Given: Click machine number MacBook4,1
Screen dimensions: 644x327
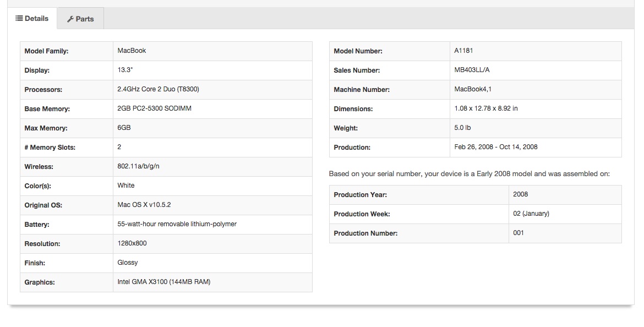Looking at the screenshot, I should (473, 89).
